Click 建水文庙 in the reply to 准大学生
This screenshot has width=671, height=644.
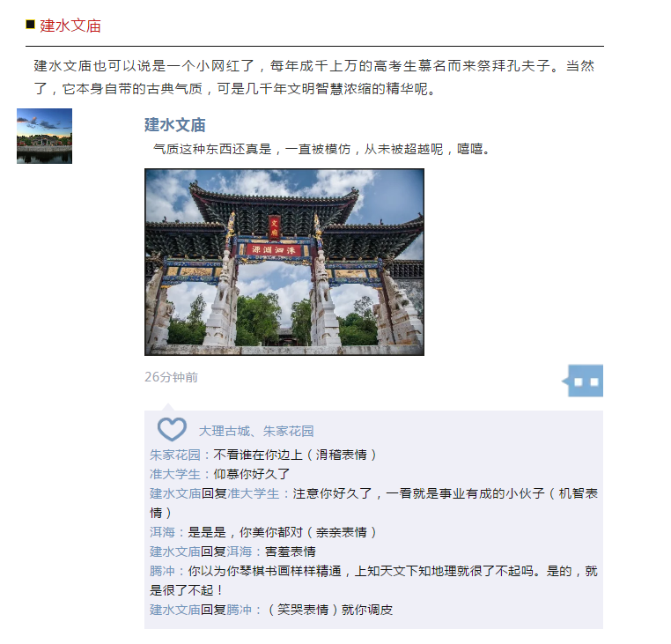175,493
